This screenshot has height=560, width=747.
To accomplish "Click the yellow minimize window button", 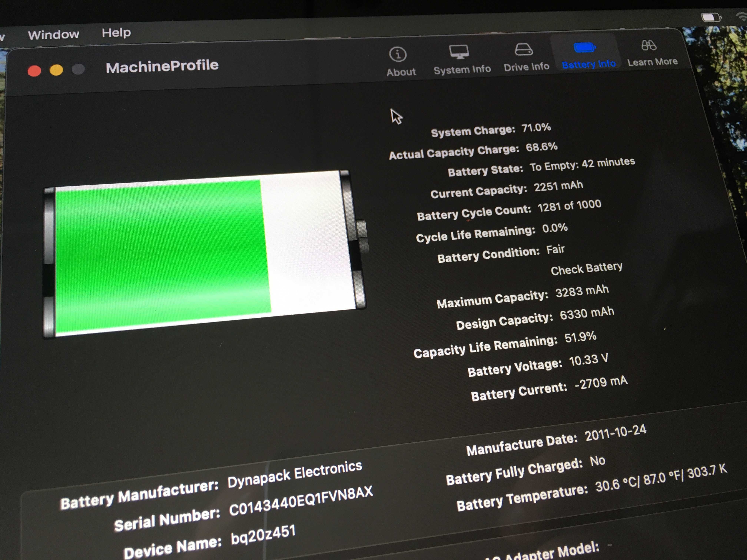I will pyautogui.click(x=56, y=70).
